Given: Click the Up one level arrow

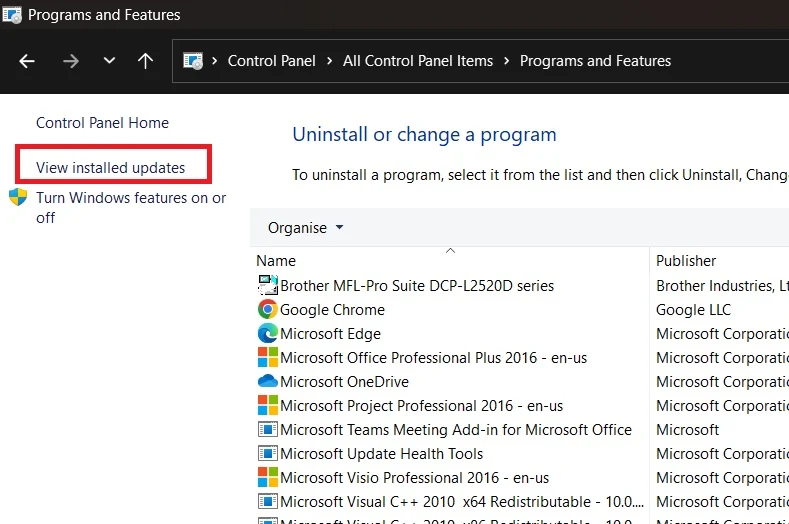Looking at the screenshot, I should click(146, 61).
